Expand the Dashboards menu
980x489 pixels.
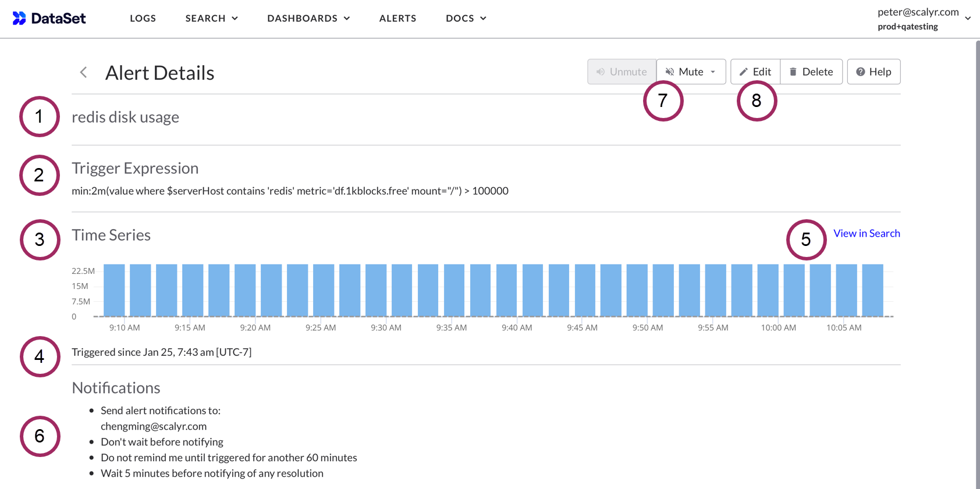(x=308, y=19)
